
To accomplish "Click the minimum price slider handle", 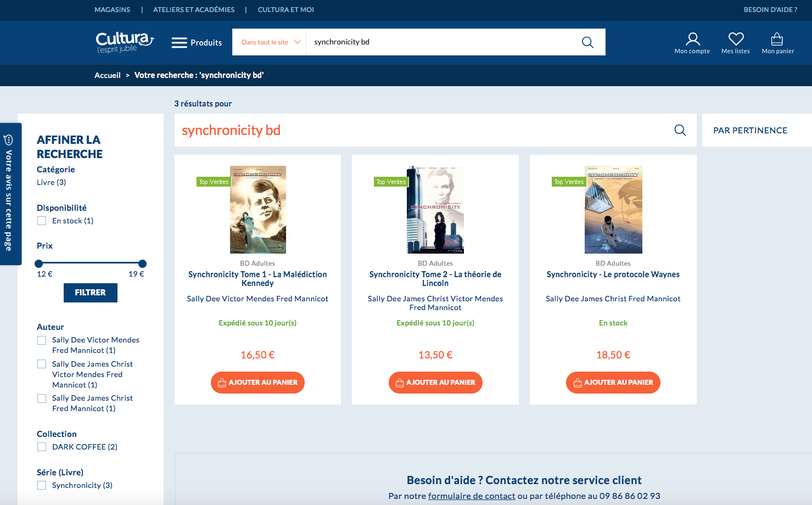I will [38, 263].
